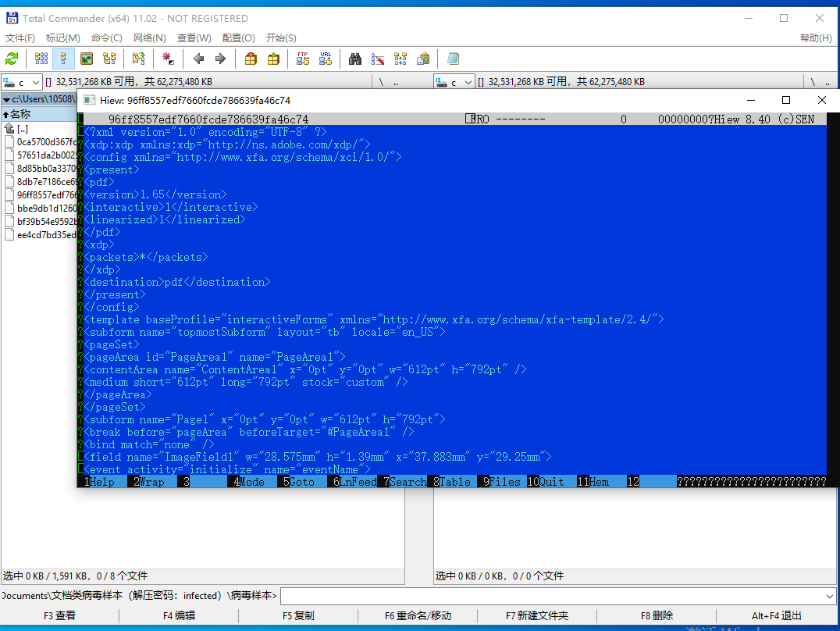Click the F7 新建文件夹 button
The image size is (840, 631).
pos(537,616)
